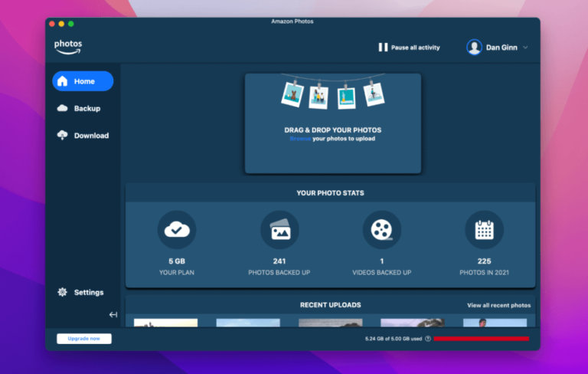The width and height of the screenshot is (588, 374).
Task: Open Settings from the sidebar
Action: 83,292
